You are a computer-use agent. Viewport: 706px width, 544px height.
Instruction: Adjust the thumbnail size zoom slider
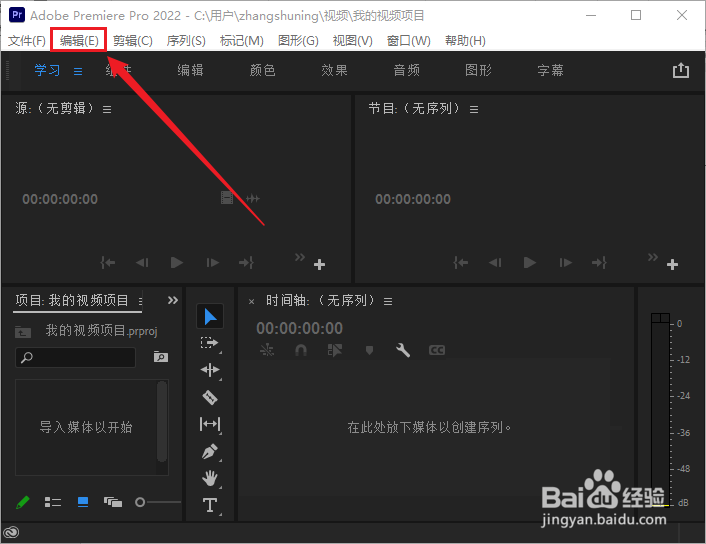158,502
